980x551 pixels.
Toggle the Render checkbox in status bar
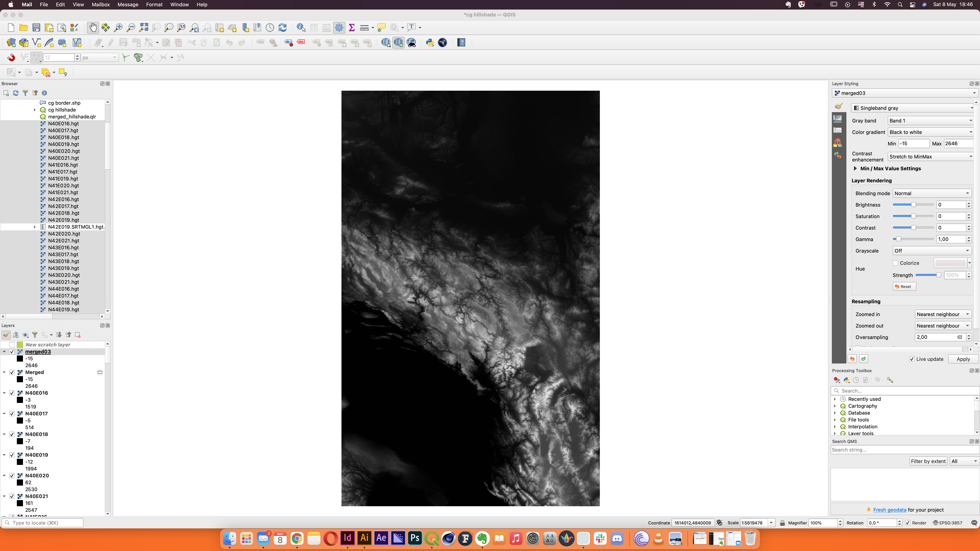point(908,523)
